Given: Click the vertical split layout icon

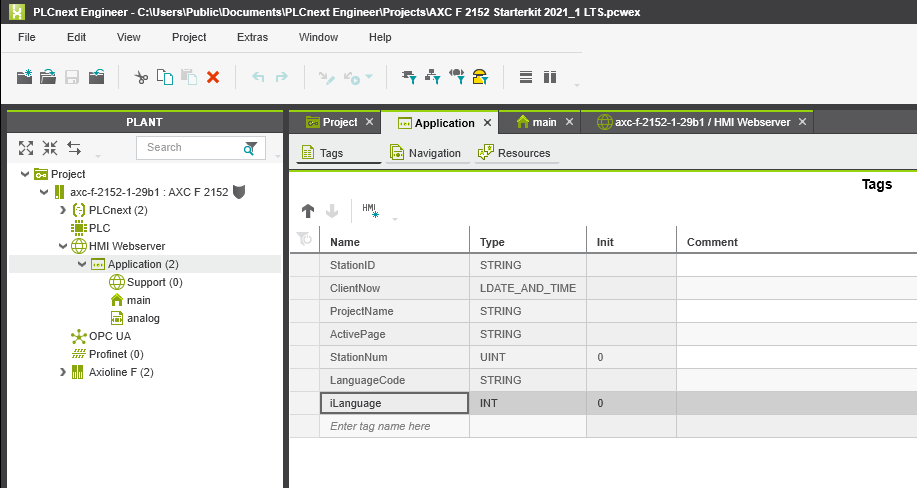Looking at the screenshot, I should pyautogui.click(x=550, y=77).
